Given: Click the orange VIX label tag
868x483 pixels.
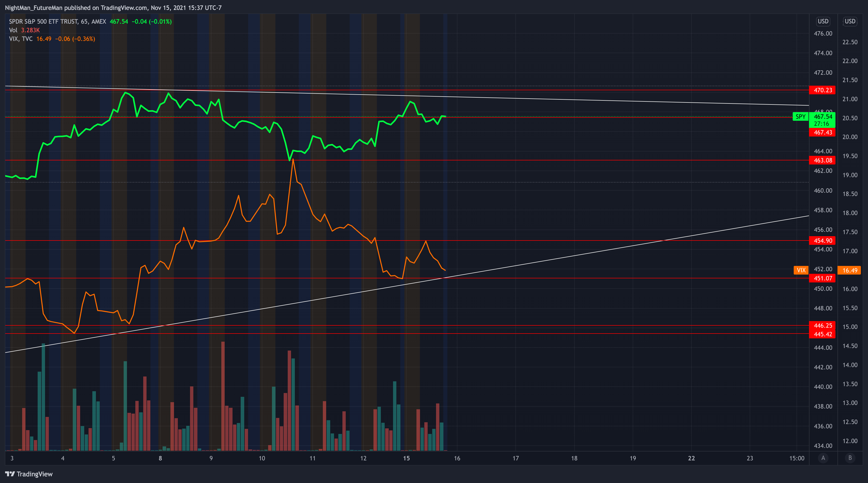Looking at the screenshot, I should click(801, 270).
